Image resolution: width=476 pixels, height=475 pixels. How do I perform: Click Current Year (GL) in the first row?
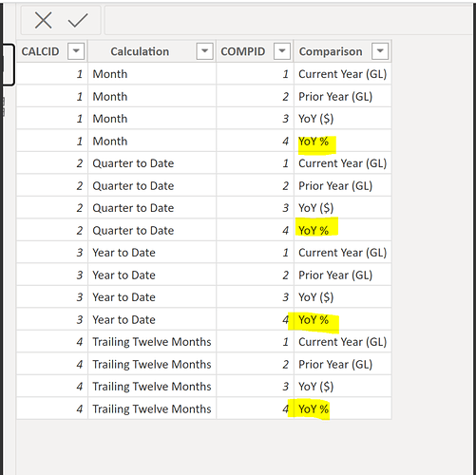[x=343, y=74]
